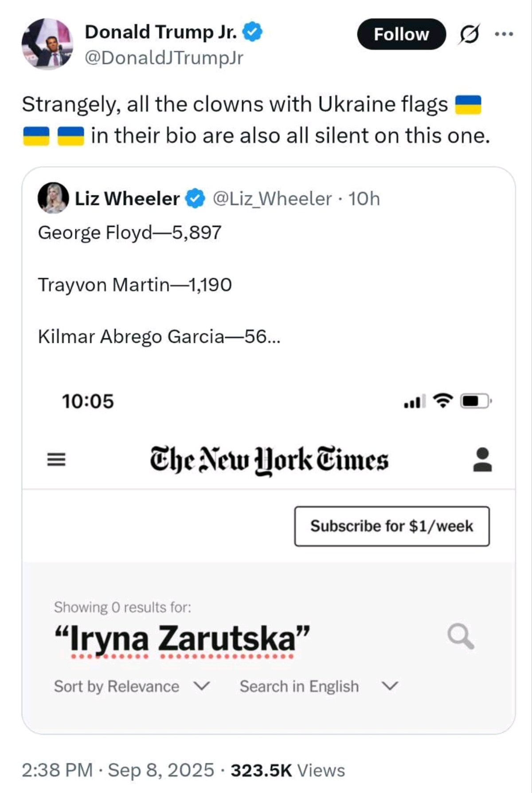Image resolution: width=532 pixels, height=793 pixels.
Task: Click the 323.5K Views count
Action: click(x=288, y=770)
